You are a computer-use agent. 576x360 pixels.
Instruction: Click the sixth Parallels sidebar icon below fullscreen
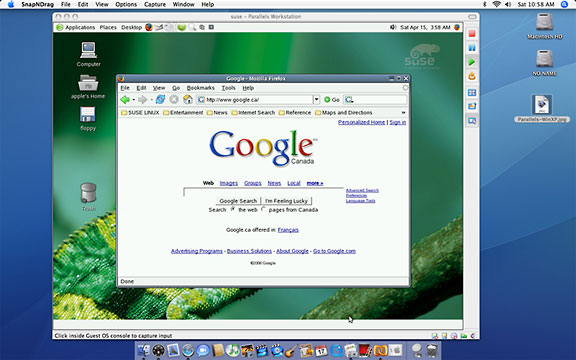[472, 106]
